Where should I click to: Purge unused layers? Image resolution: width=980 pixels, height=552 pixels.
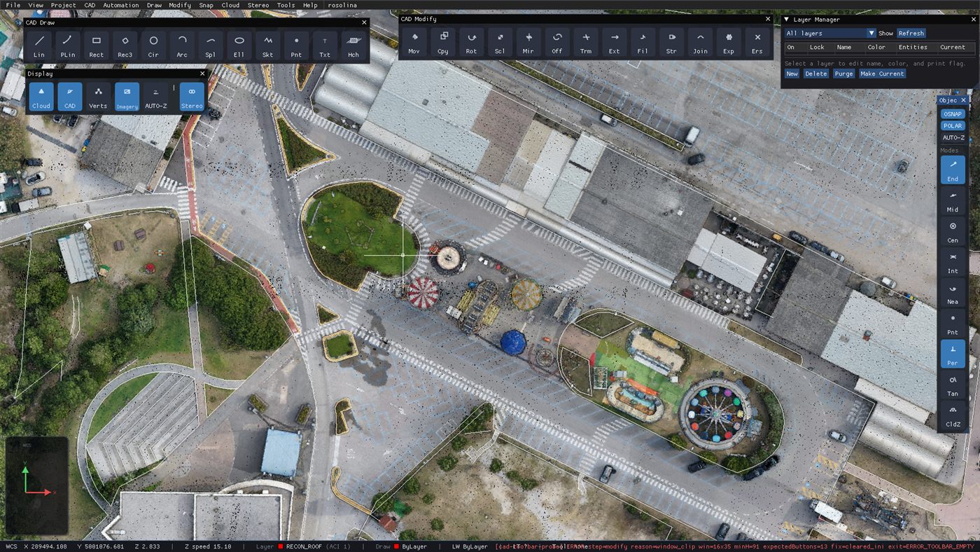[843, 74]
